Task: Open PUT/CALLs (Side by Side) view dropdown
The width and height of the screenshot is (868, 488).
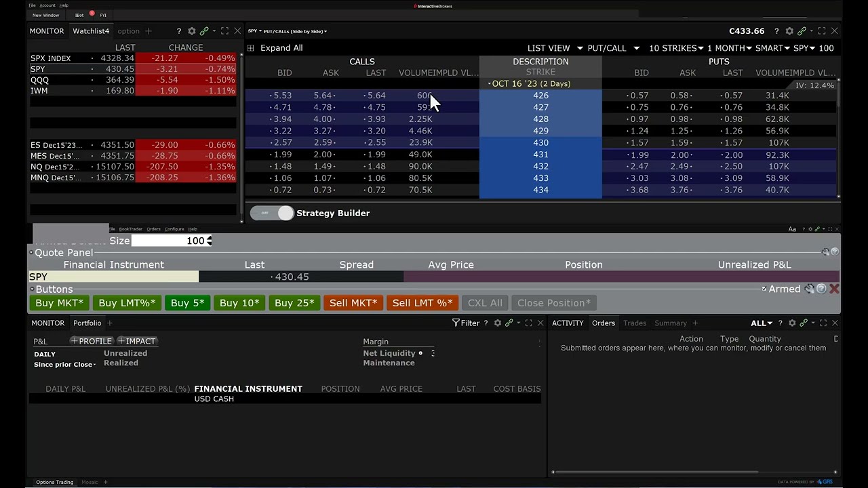Action: 295,31
